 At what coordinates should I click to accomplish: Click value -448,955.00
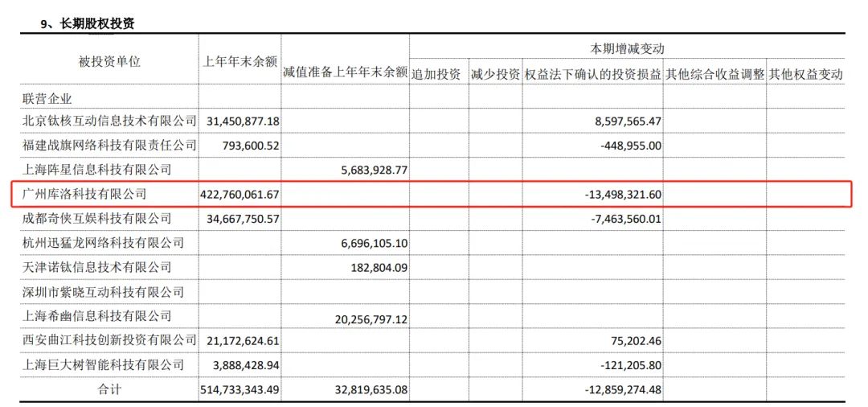pos(630,146)
